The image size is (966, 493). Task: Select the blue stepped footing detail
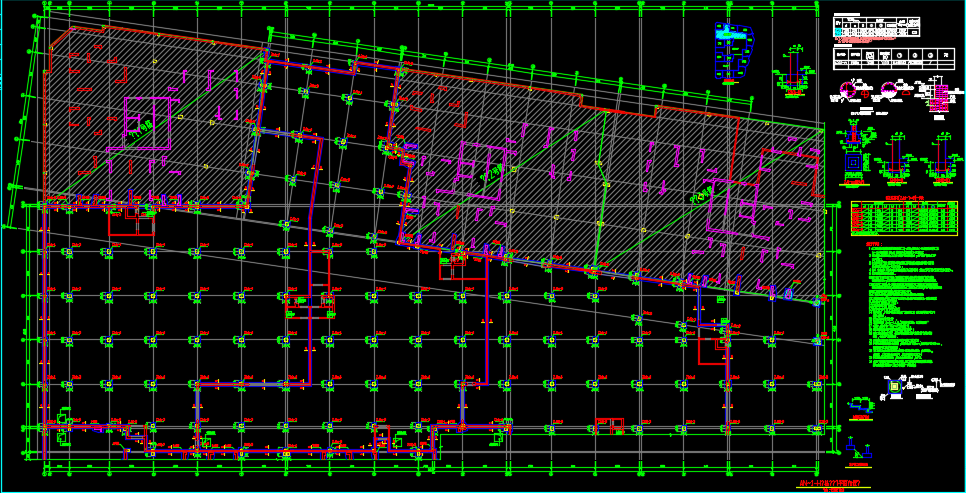858,405
